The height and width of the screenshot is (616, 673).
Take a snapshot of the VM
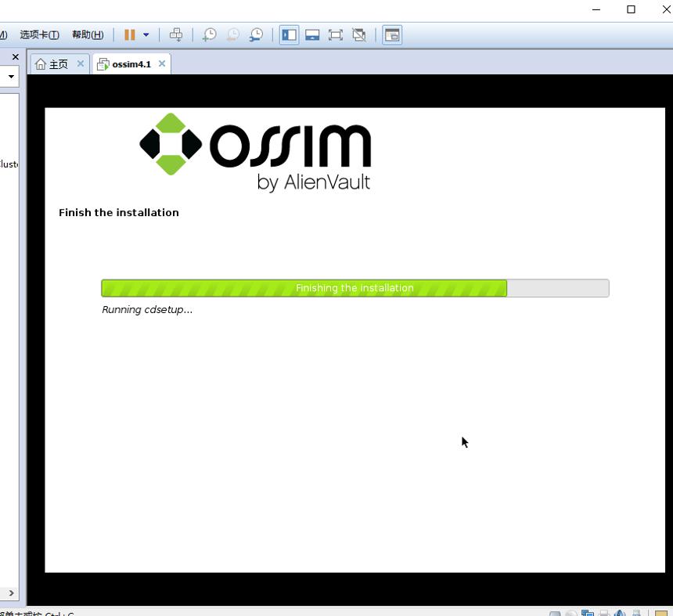[209, 34]
